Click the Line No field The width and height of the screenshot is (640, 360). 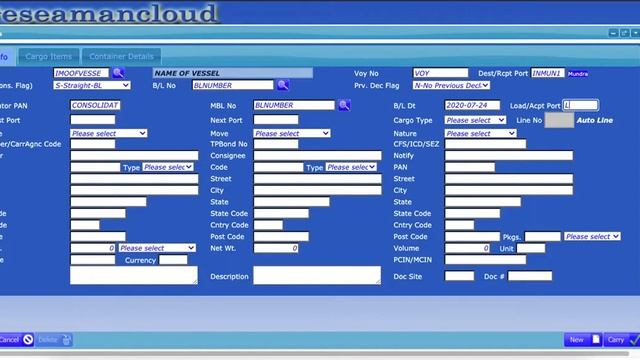click(x=559, y=120)
